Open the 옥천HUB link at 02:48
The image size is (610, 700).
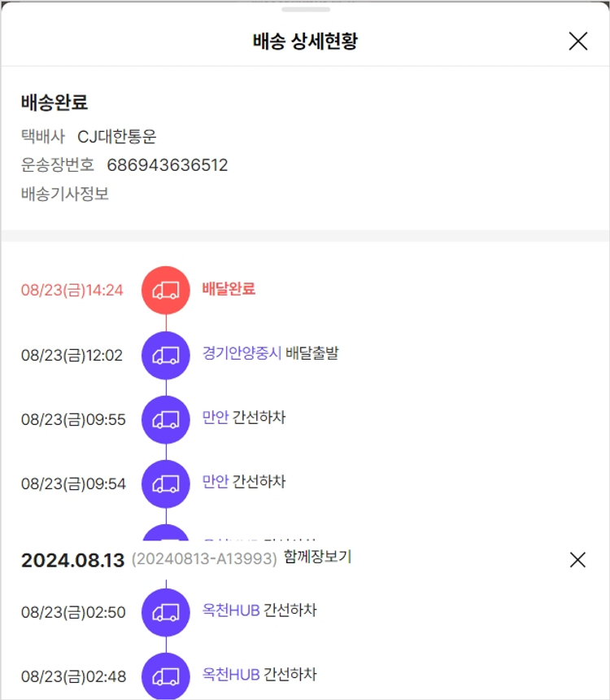pos(231,675)
